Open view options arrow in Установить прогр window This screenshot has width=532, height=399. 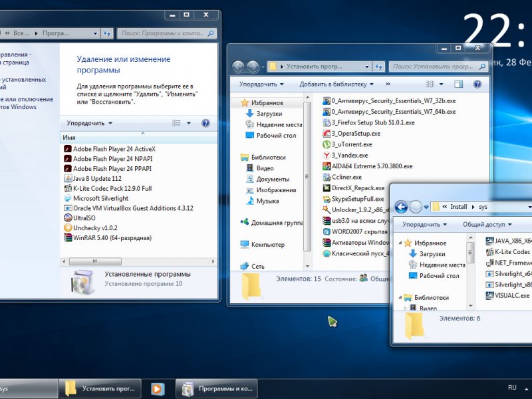pos(441,84)
